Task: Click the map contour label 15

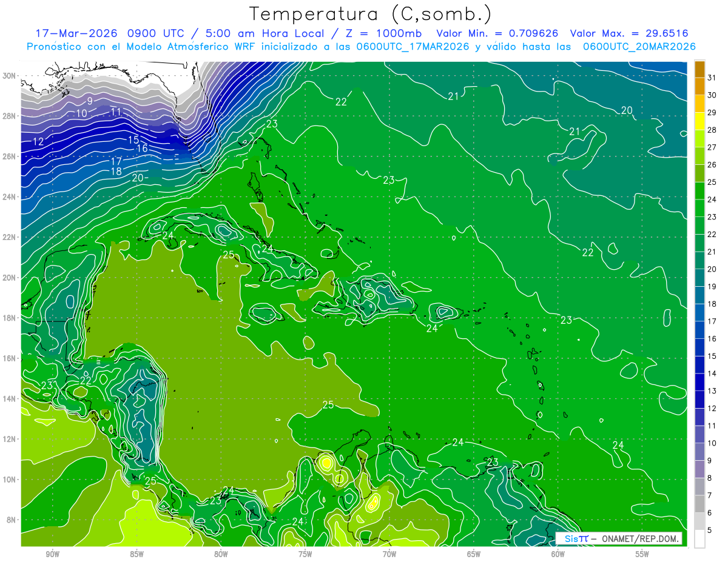Action: coord(133,140)
